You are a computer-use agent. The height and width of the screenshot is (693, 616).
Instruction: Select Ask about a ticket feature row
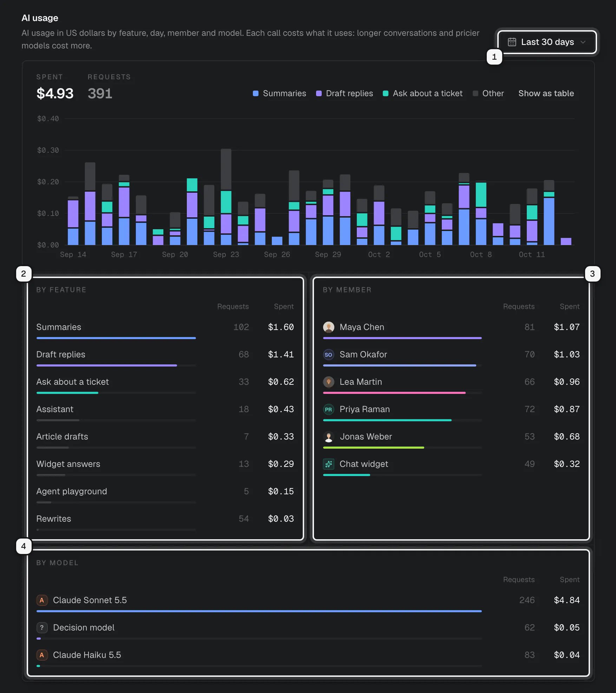click(165, 385)
